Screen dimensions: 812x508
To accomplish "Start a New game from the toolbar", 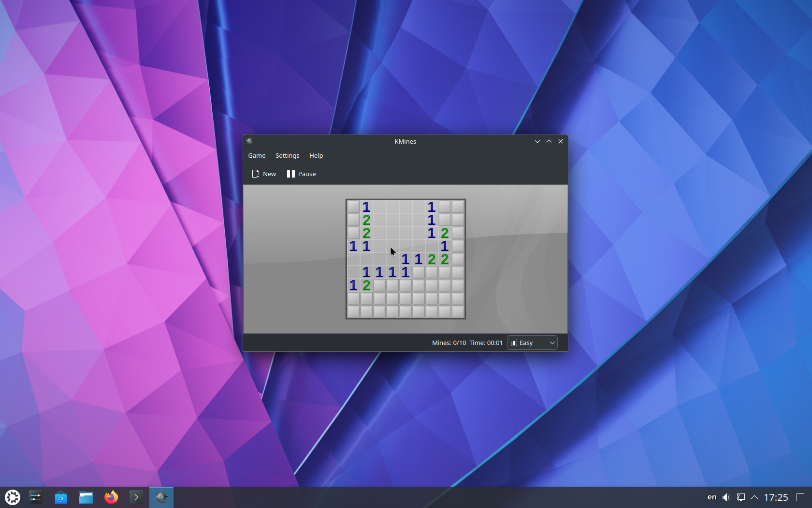I will [264, 174].
